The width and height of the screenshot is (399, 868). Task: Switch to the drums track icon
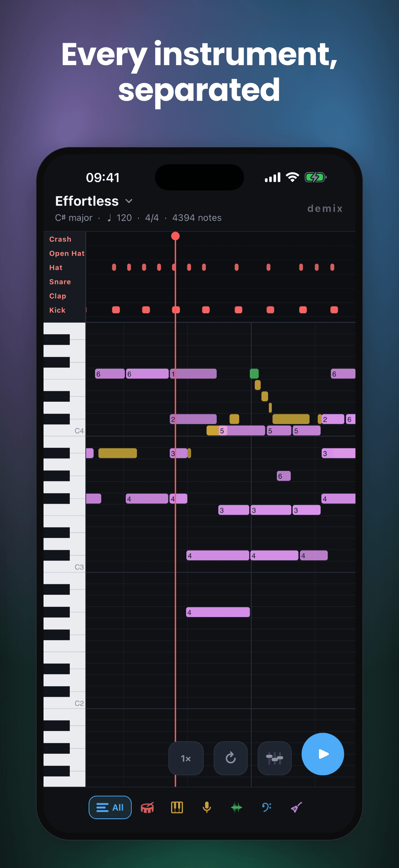click(147, 807)
